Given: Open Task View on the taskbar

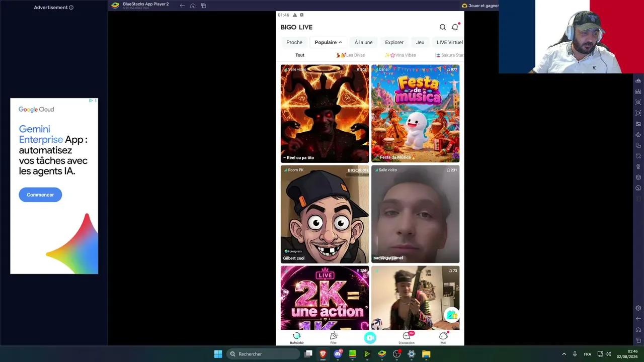Looking at the screenshot, I should click(308, 354).
